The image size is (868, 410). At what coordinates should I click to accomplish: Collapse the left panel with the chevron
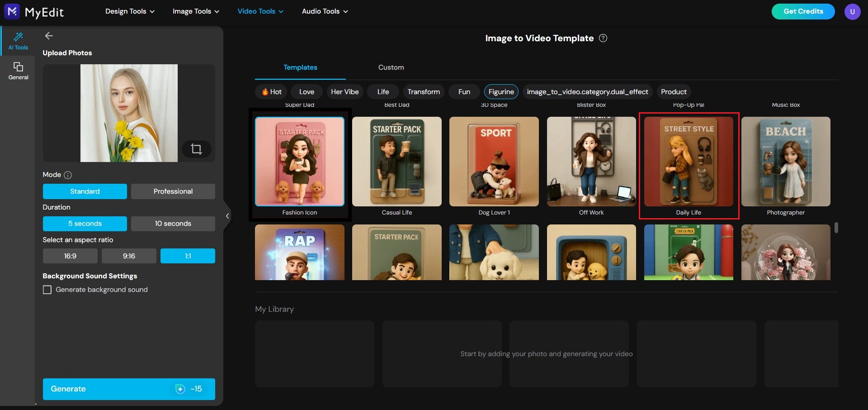click(227, 216)
